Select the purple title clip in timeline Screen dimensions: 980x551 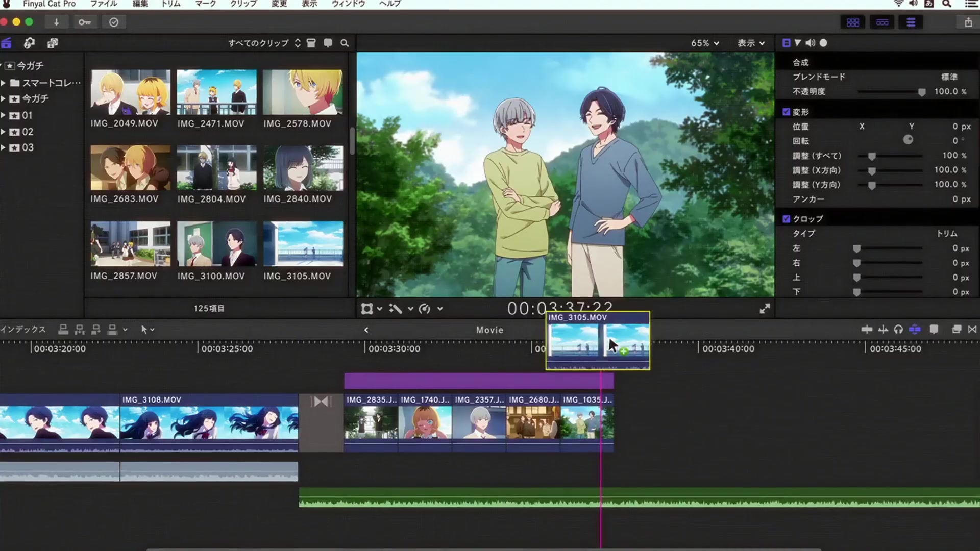click(479, 381)
